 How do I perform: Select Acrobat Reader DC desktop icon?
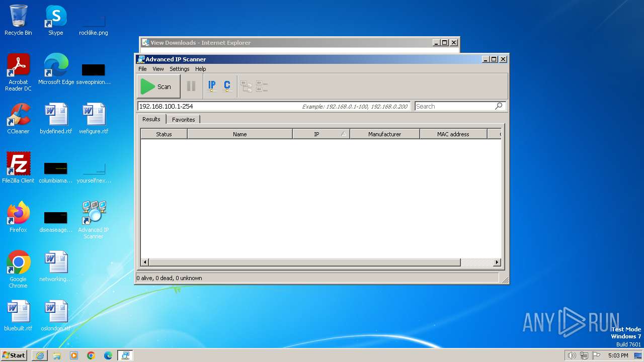[x=18, y=72]
